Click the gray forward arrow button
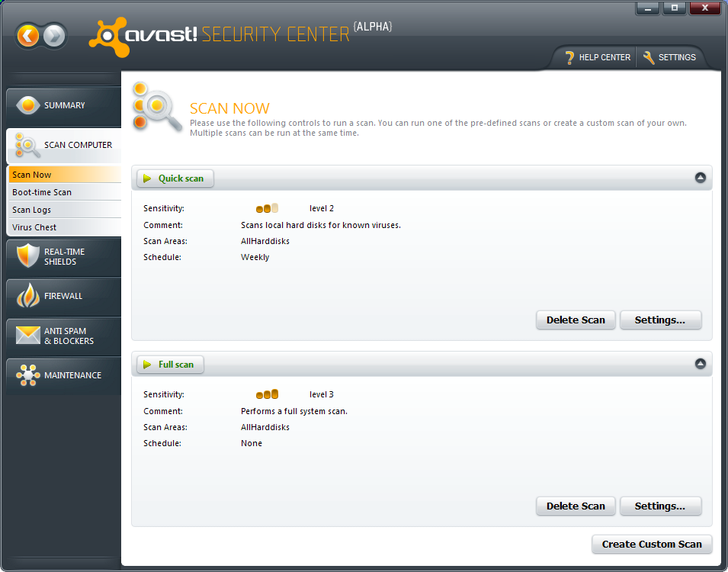Screen dimensions: 728x572 click(x=54, y=36)
